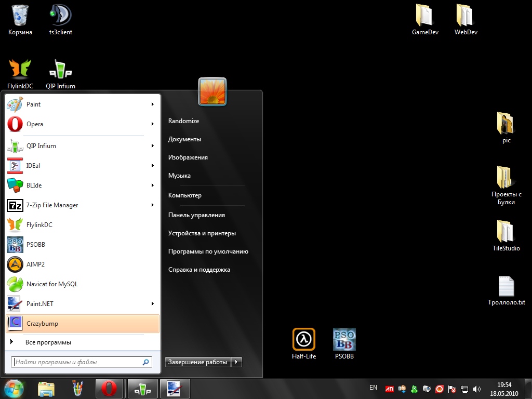Click the user account flower picture
This screenshot has width=532, height=399.
[x=212, y=91]
